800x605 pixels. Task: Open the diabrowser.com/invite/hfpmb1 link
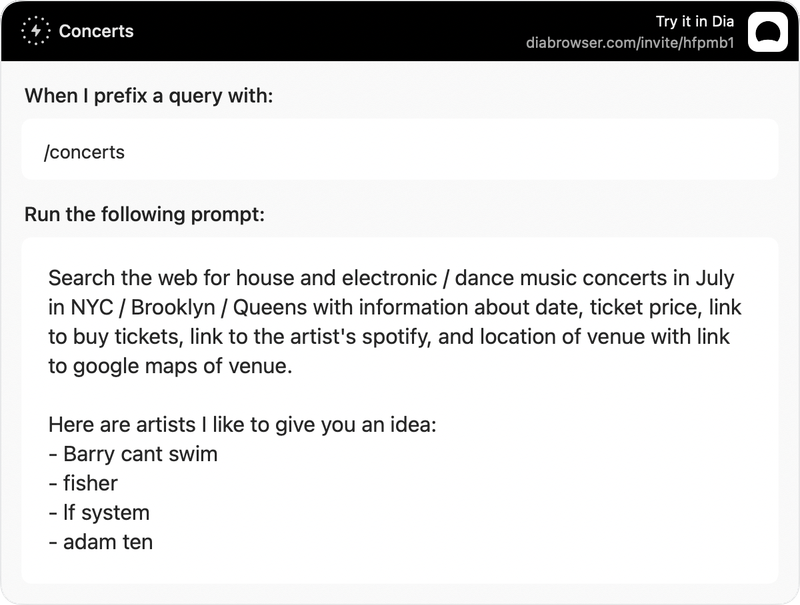pos(630,42)
